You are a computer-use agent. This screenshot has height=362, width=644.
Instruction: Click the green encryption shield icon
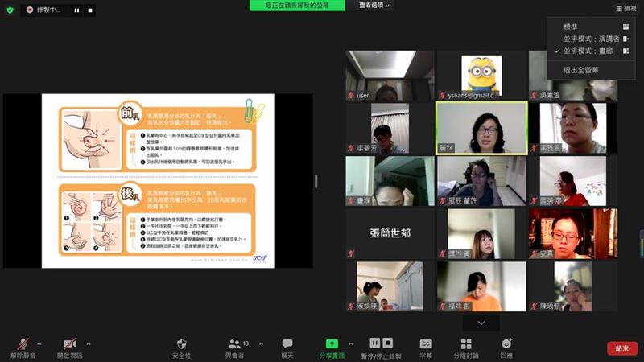[10, 10]
